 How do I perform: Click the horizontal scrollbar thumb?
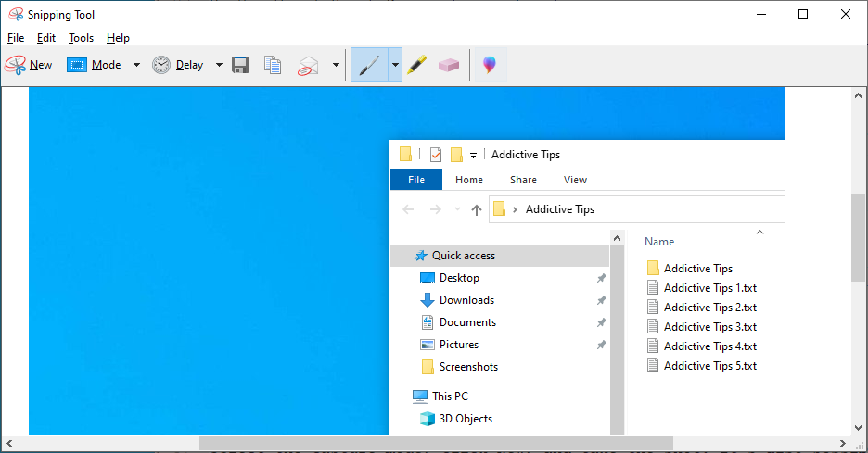[436, 443]
